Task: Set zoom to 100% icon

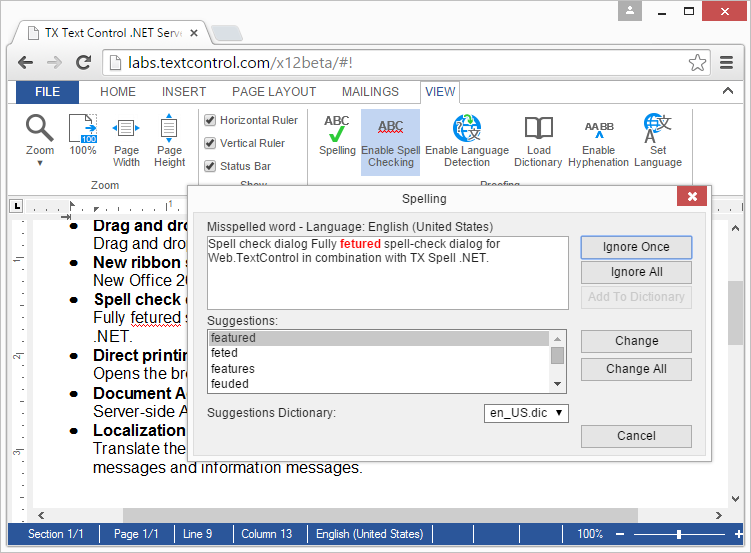Action: coord(83,136)
